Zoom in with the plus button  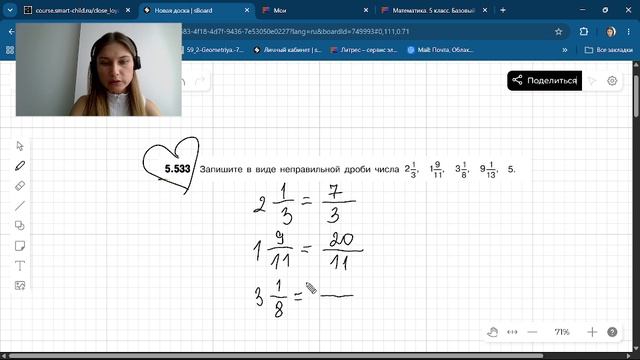tap(592, 332)
